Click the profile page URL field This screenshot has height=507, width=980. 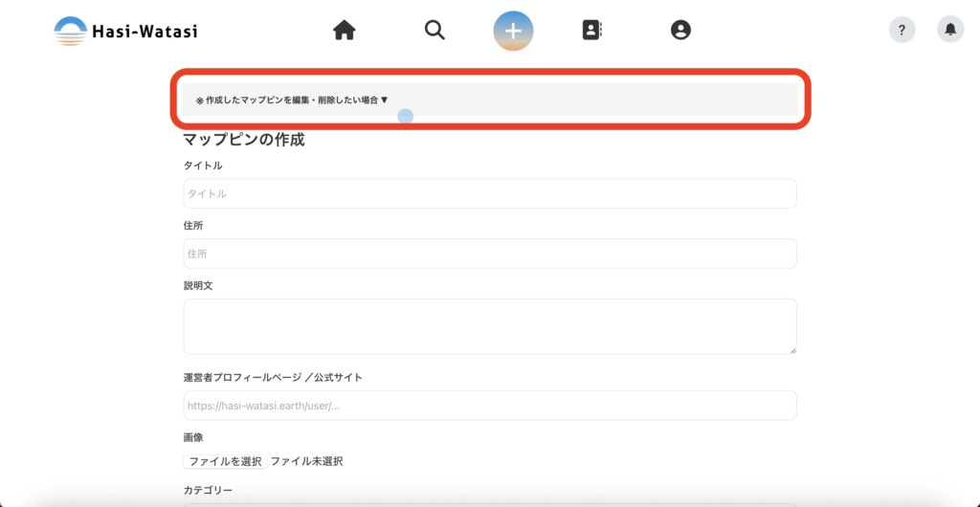489,406
